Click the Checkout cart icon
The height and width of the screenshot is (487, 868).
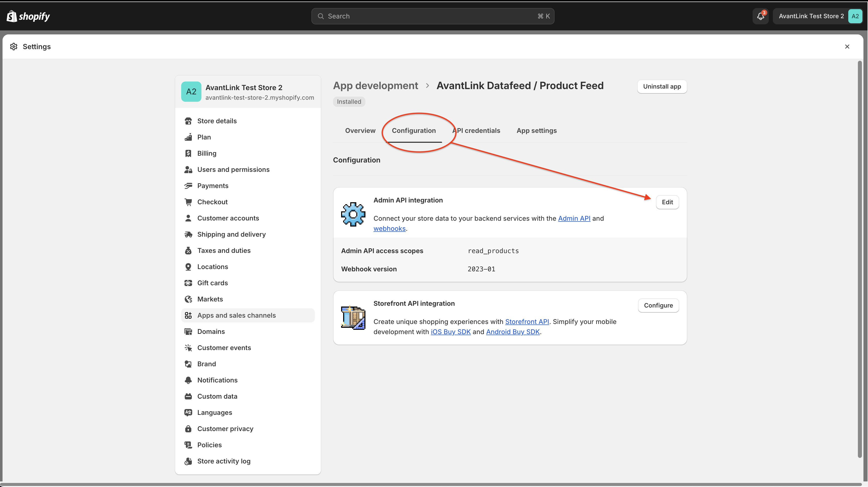point(188,202)
